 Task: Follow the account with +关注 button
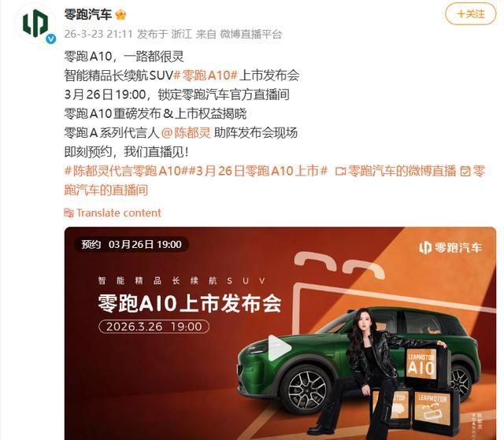point(471,14)
